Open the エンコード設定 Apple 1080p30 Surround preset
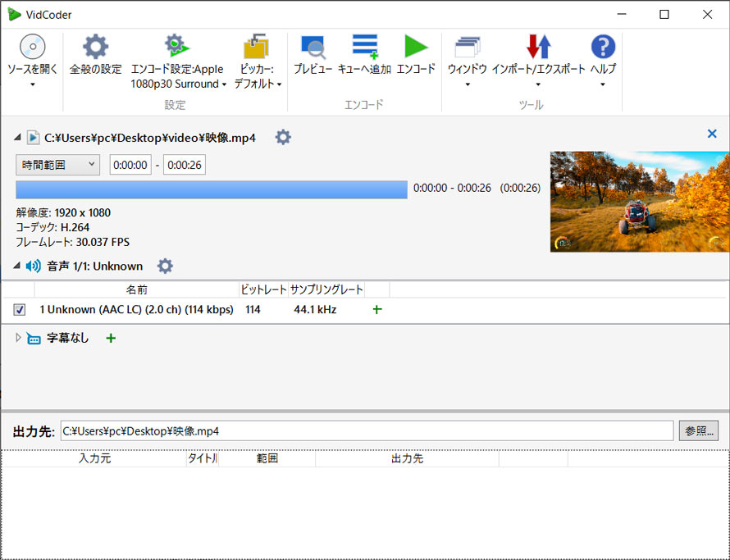Viewport: 730px width, 560px height. point(178,61)
